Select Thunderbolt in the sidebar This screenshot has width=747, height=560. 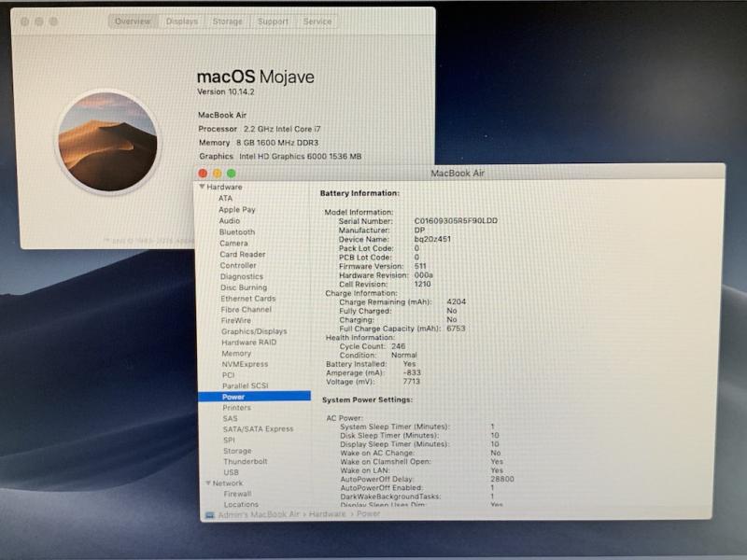(246, 461)
